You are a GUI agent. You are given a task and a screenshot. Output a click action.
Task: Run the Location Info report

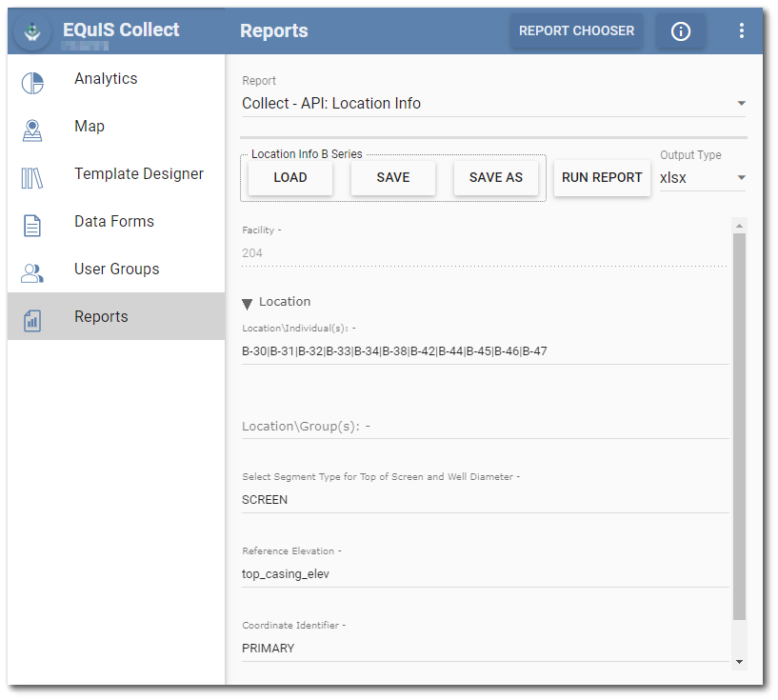(602, 177)
